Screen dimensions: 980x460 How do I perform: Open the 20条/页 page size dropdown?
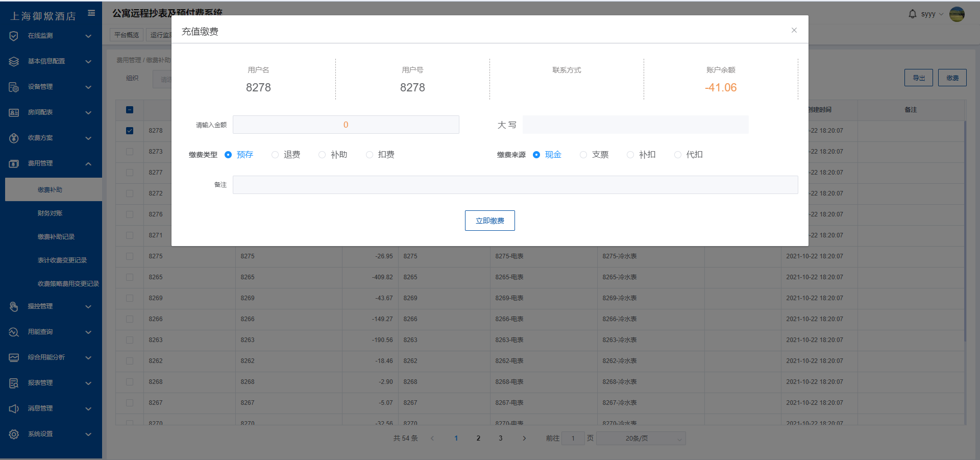pyautogui.click(x=641, y=438)
